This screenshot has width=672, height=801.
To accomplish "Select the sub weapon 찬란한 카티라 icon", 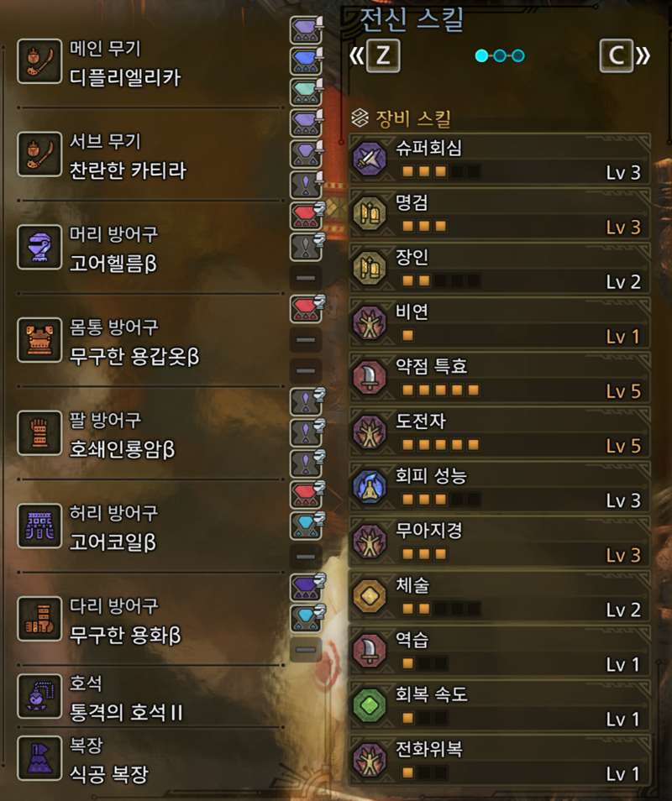I will click(39, 154).
